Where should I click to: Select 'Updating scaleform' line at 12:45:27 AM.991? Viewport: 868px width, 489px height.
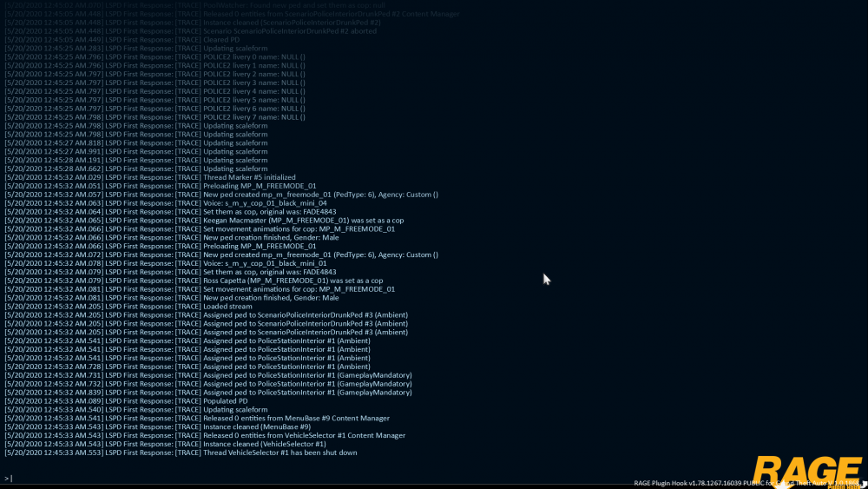pos(136,151)
